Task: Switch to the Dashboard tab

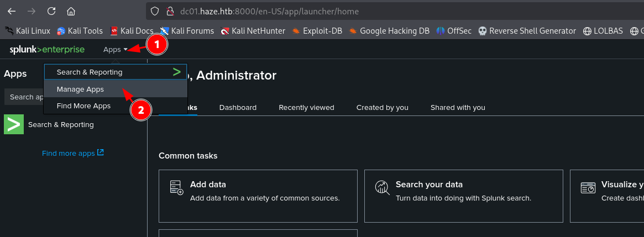Action: [238, 107]
